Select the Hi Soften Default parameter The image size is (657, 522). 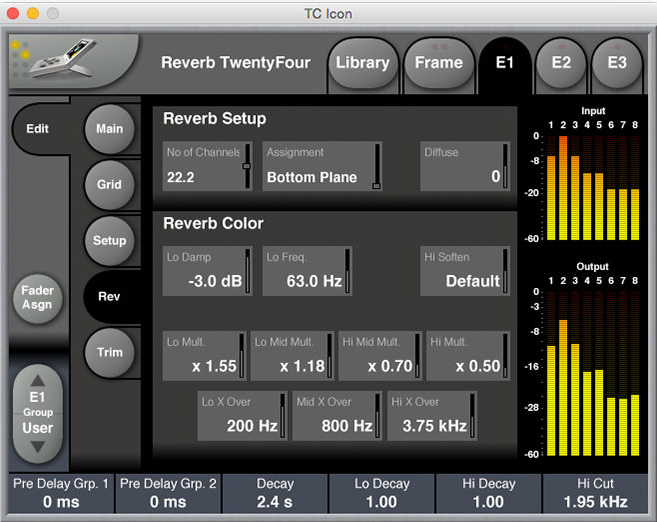click(x=465, y=271)
